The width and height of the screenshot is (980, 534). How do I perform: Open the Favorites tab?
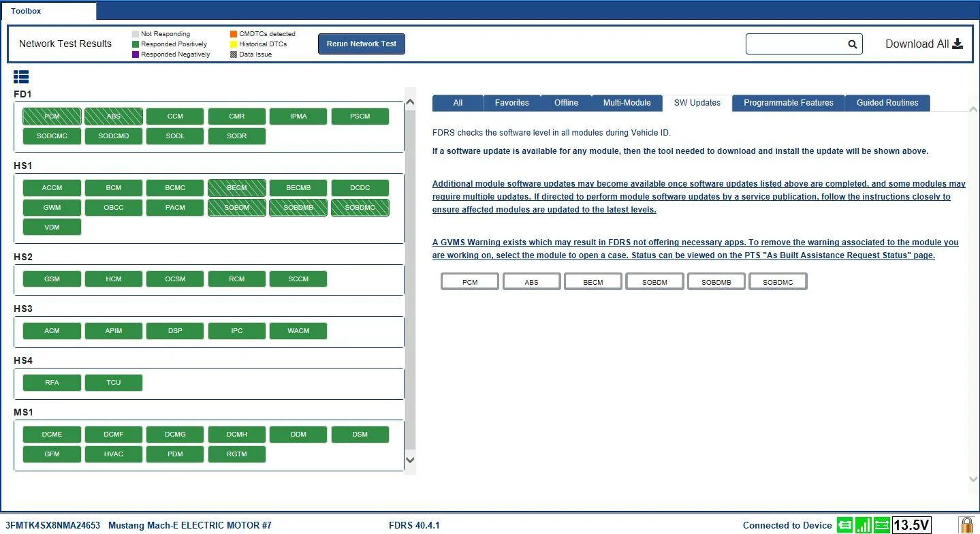(512, 103)
